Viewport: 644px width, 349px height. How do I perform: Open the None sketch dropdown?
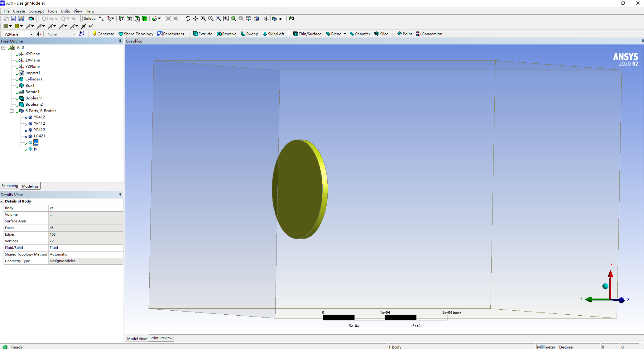[74, 34]
